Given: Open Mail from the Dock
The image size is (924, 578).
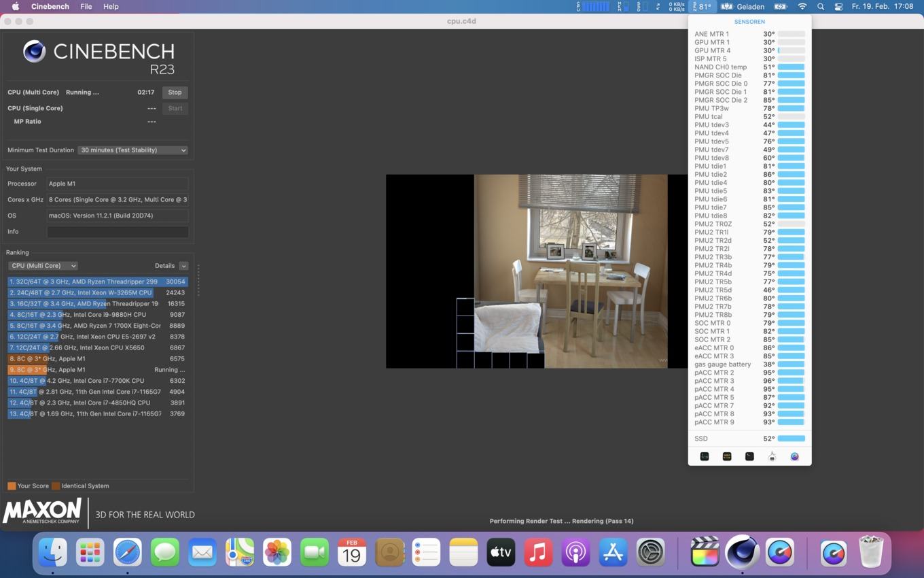Looking at the screenshot, I should point(202,552).
